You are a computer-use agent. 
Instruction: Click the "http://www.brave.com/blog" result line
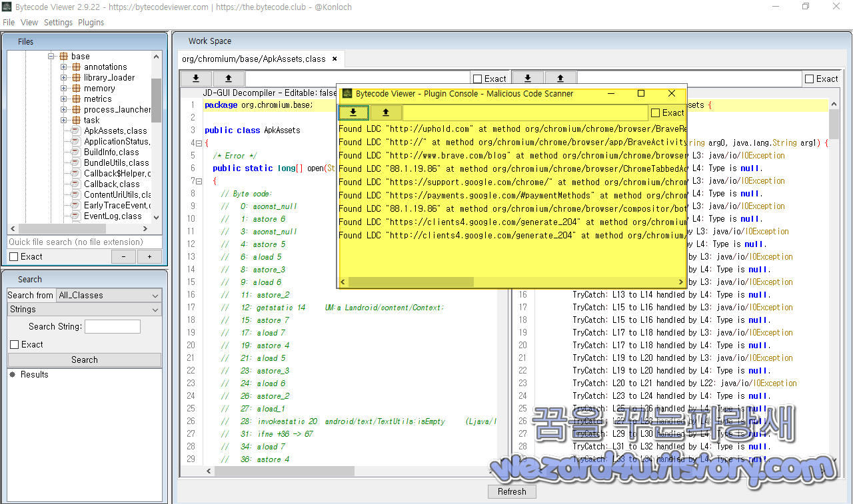pyautogui.click(x=512, y=155)
